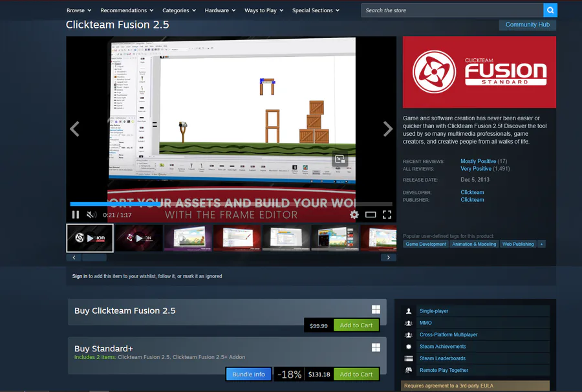
Task: Unmute the video volume icon
Action: coord(91,215)
